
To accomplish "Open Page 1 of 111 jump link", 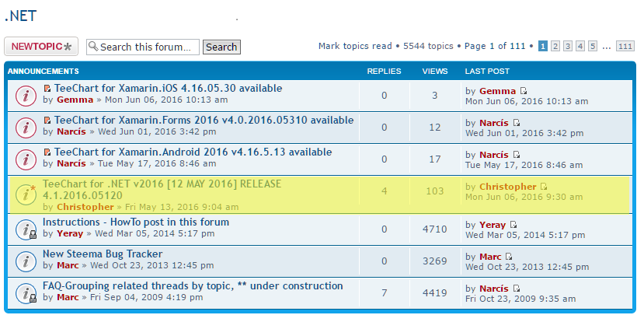I will [x=495, y=46].
